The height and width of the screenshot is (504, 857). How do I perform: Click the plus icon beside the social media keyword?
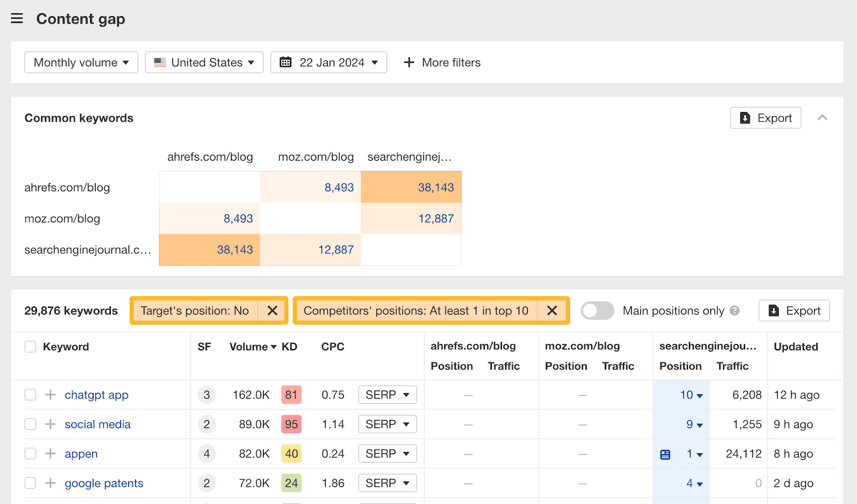pyautogui.click(x=50, y=424)
